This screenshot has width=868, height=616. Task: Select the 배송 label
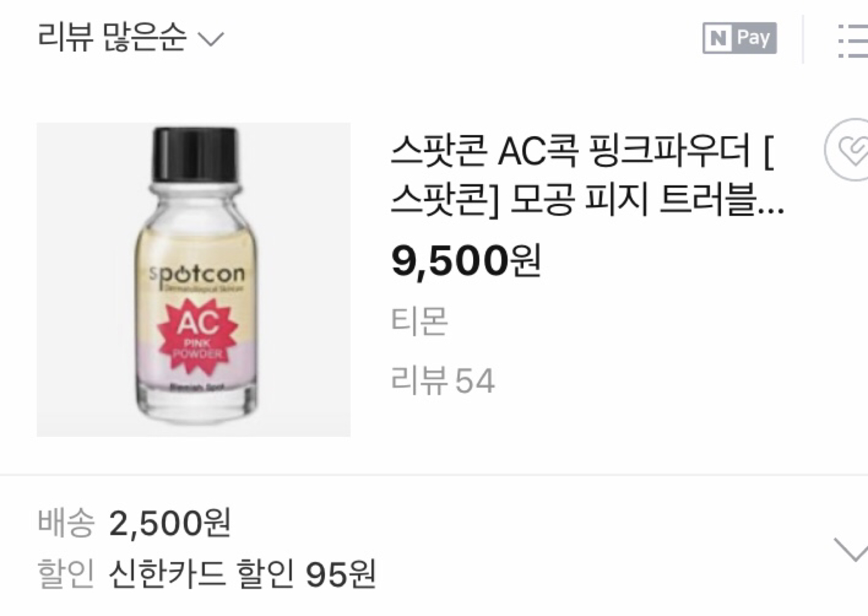66,523
